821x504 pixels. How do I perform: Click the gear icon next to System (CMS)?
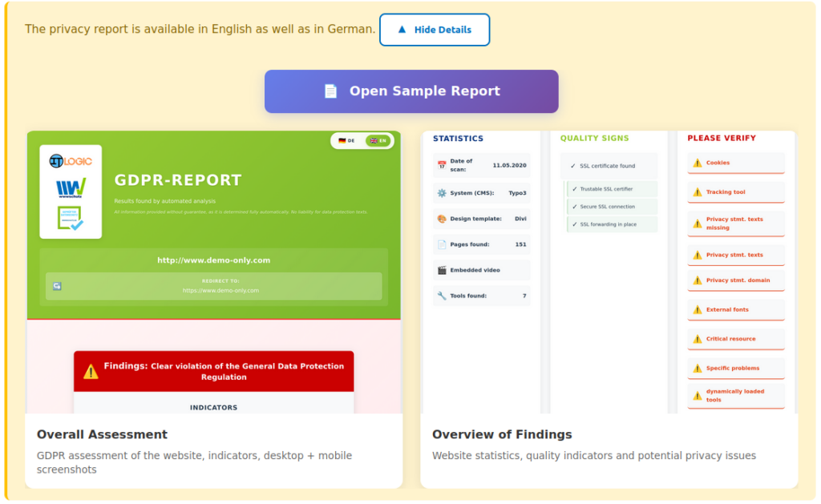[x=442, y=193]
